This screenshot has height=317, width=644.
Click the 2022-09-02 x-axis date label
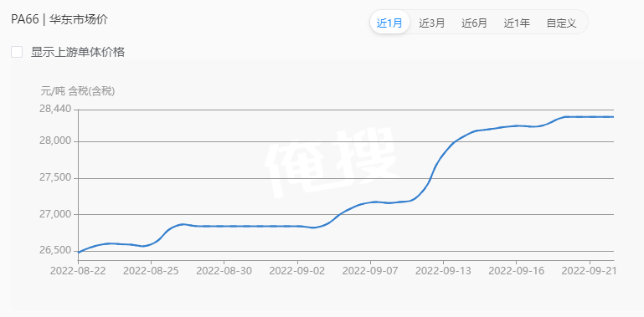coord(296,271)
